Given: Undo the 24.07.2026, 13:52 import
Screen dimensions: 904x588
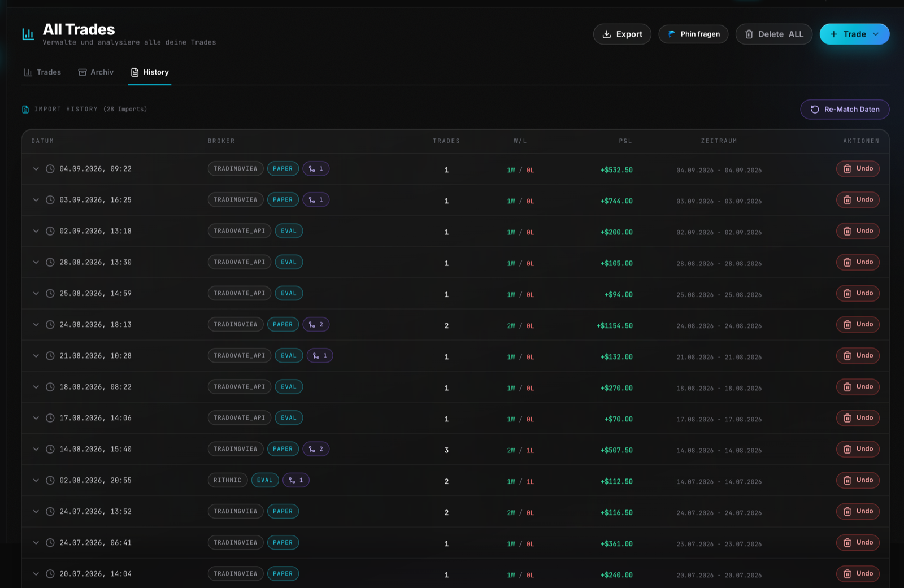Looking at the screenshot, I should 858,511.
